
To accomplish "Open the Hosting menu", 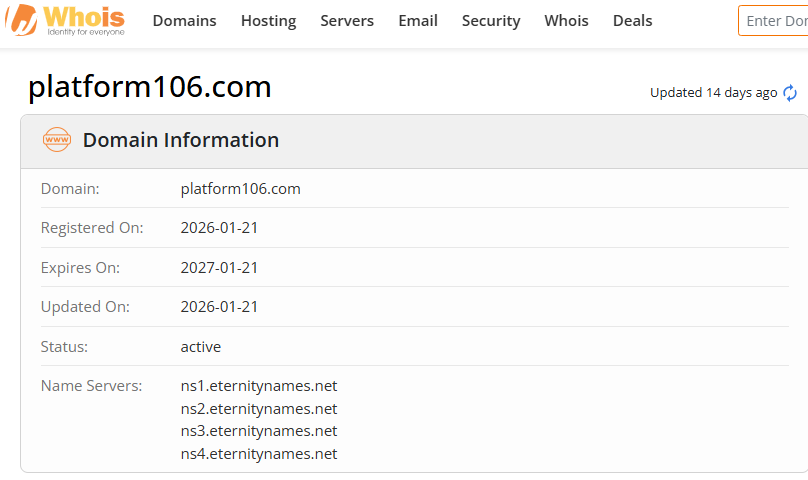I will (268, 21).
